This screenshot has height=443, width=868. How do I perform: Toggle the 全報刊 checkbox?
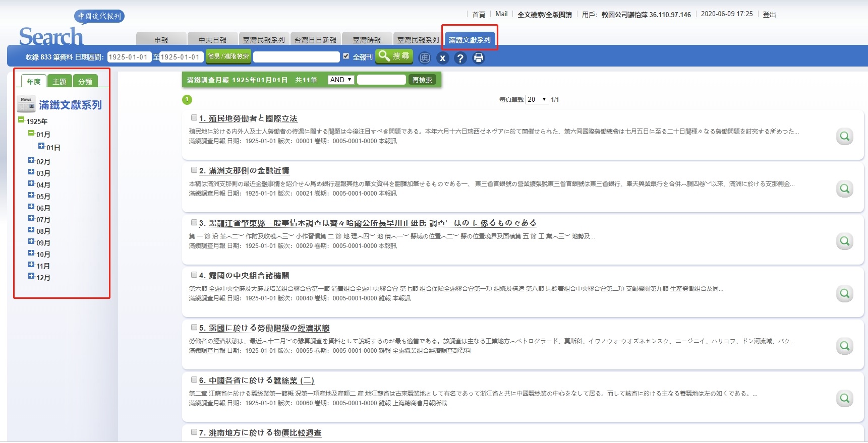(x=346, y=56)
